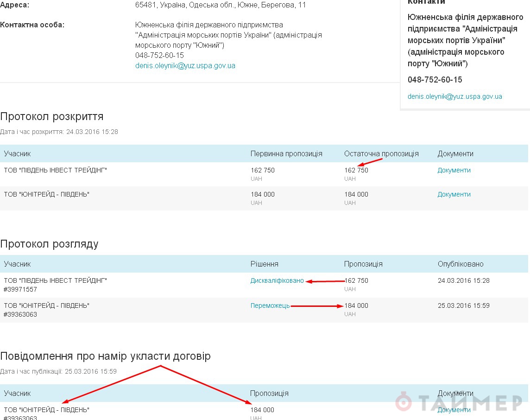The width and height of the screenshot is (530, 420).
Task: Click the participant ID #39971557
Action: [x=20, y=289]
